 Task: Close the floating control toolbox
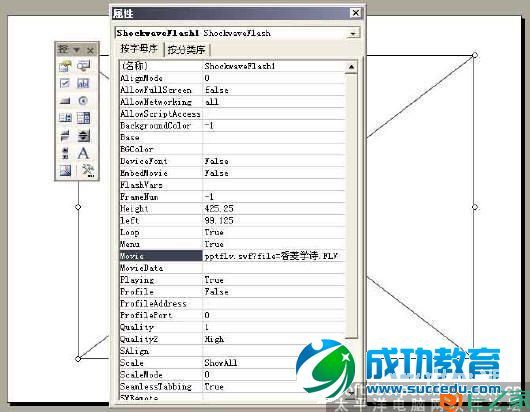(90, 50)
